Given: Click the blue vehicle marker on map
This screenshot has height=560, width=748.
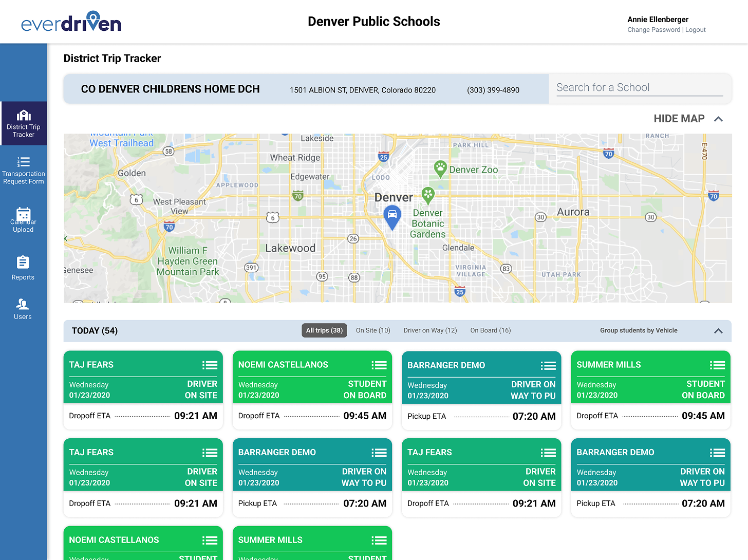Looking at the screenshot, I should click(392, 217).
